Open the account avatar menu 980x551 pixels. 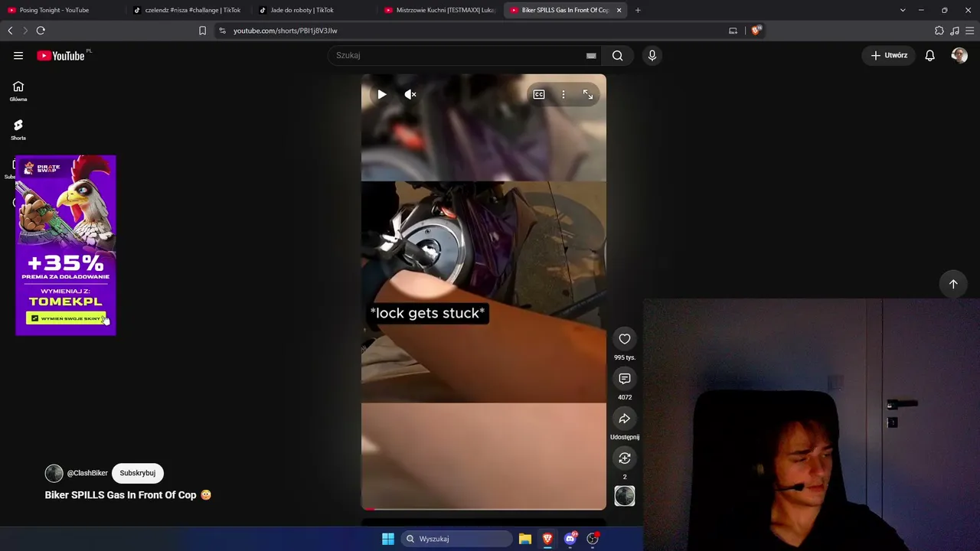[x=959, y=55]
